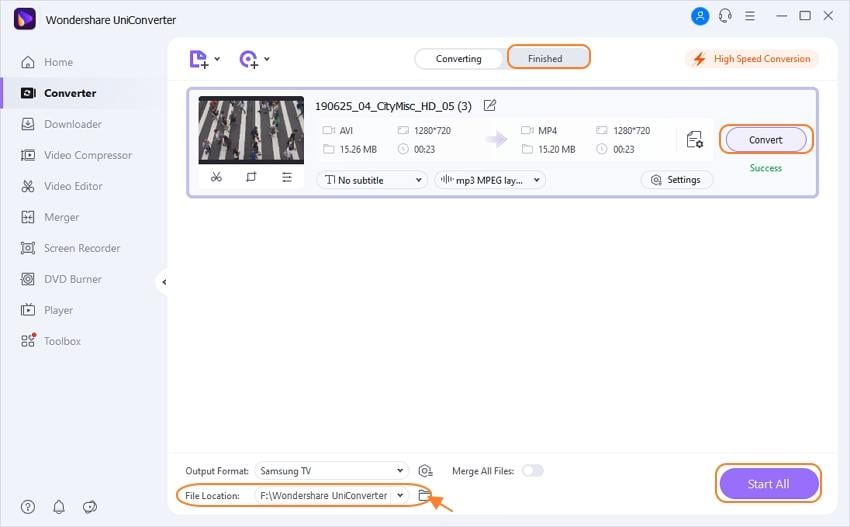
Task: Open output folder icon next to File Location
Action: coord(424,495)
